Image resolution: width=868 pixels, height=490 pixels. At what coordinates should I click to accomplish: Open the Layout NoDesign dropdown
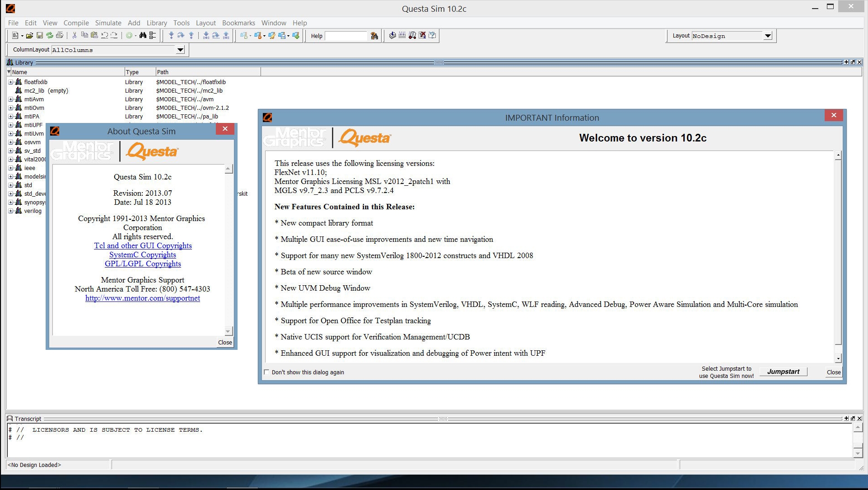[x=768, y=36]
